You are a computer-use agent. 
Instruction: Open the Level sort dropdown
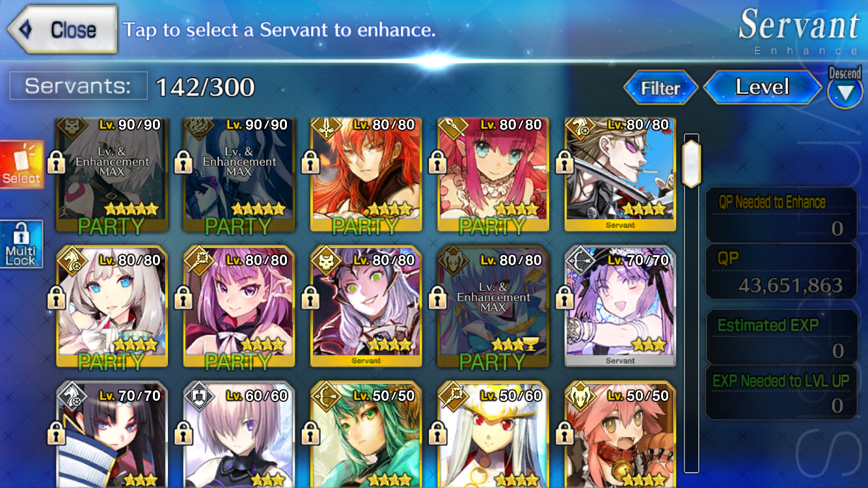coord(762,87)
